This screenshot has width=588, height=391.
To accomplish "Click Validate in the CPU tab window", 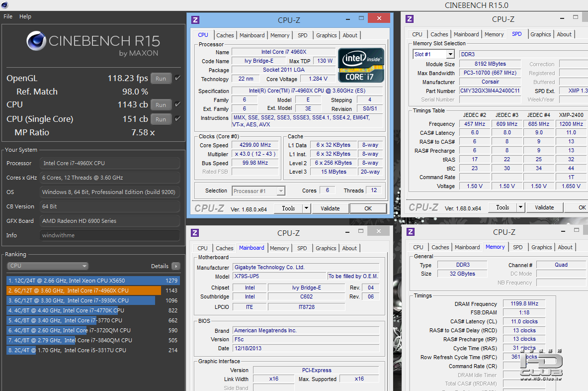I will click(x=330, y=208).
